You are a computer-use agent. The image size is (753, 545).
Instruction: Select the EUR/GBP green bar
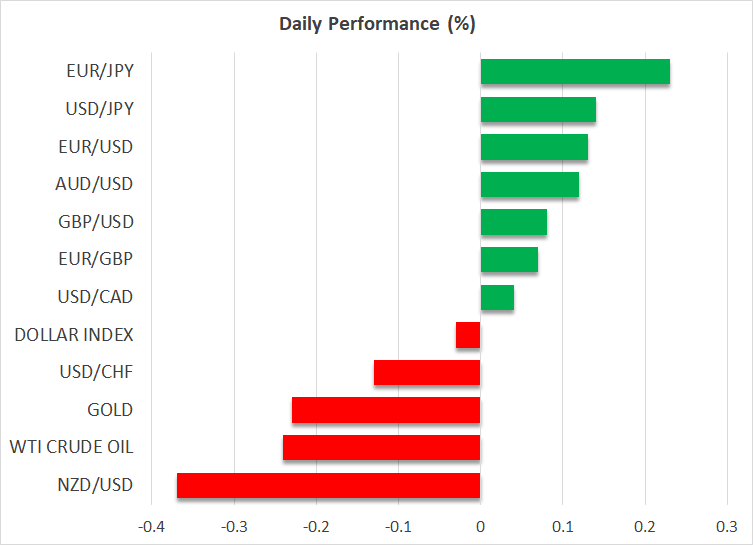pyautogui.click(x=509, y=260)
